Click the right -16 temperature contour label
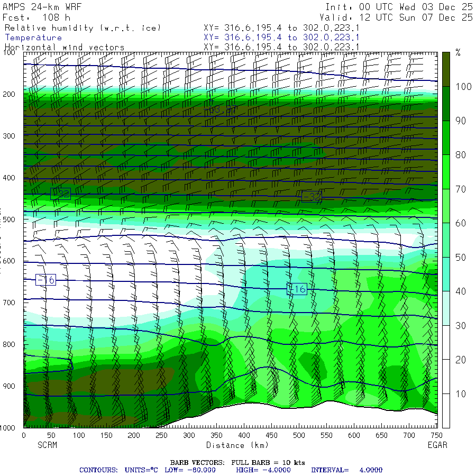The image size is (476, 476). [x=297, y=289]
